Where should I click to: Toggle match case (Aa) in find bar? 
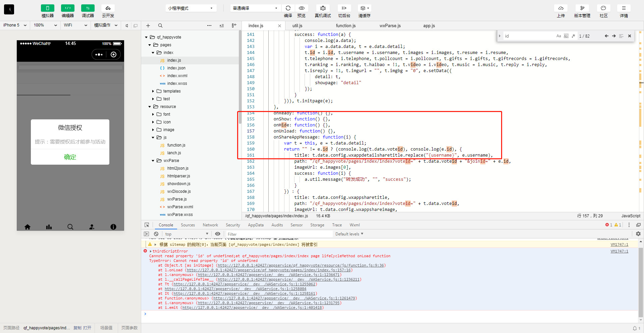pos(558,36)
